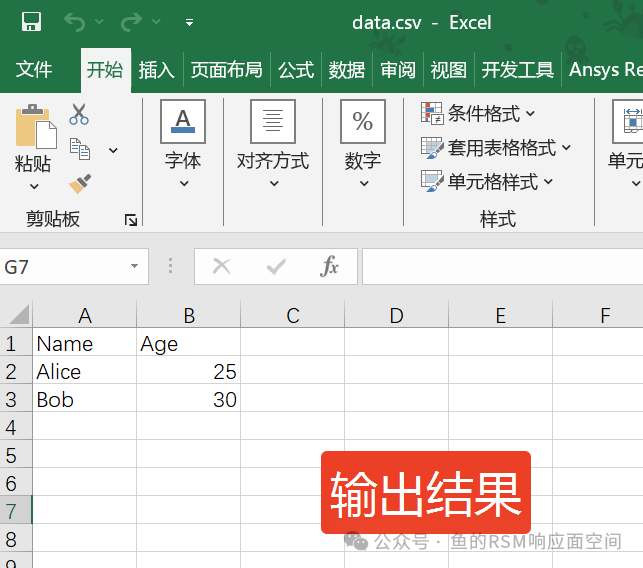Select column C header
This screenshot has width=643, height=568.
point(292,315)
